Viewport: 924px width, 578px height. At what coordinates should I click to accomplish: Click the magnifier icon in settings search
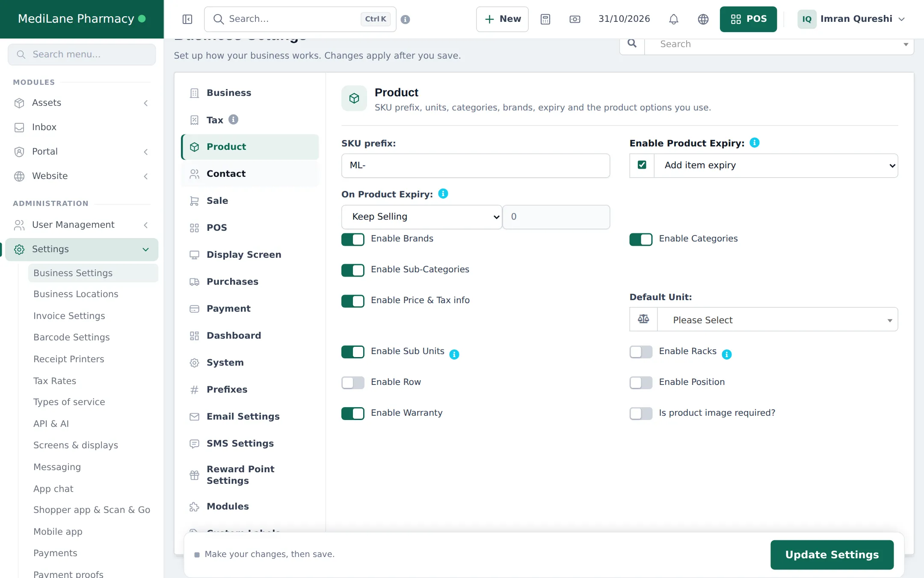632,44
